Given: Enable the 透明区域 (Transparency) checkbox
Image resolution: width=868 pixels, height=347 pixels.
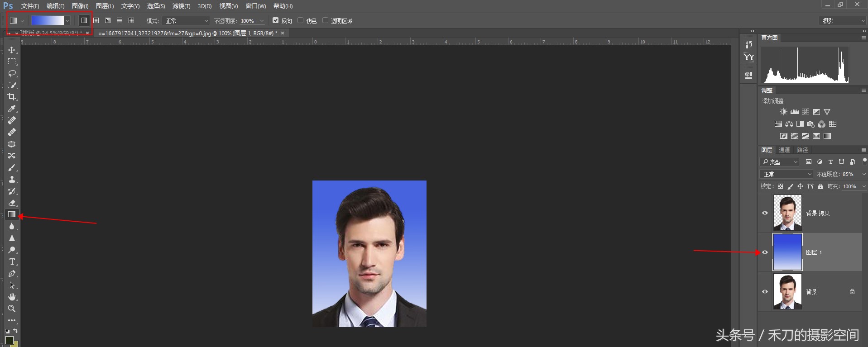Looking at the screenshot, I should tap(325, 20).
